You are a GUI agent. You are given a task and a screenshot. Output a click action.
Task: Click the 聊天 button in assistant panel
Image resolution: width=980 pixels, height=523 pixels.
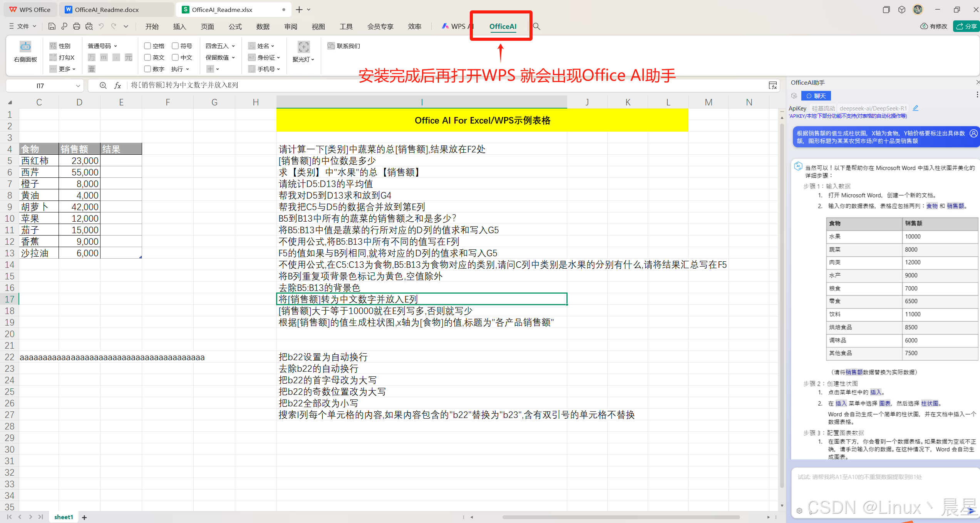coord(816,96)
